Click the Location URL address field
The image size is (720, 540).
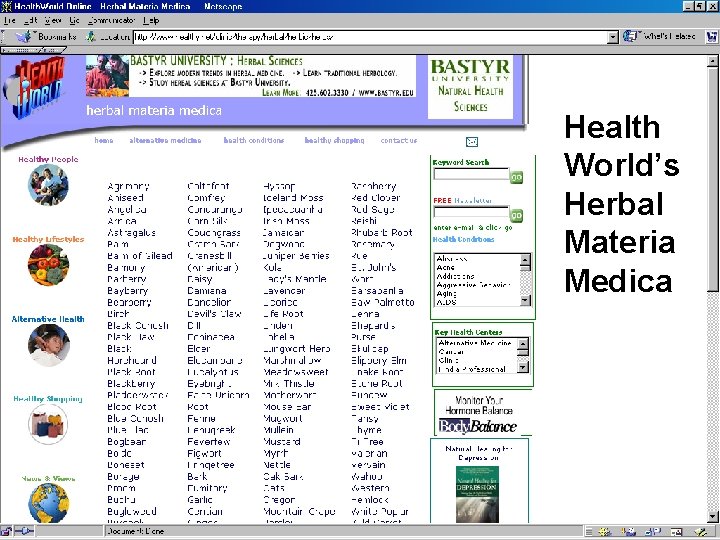click(x=370, y=37)
